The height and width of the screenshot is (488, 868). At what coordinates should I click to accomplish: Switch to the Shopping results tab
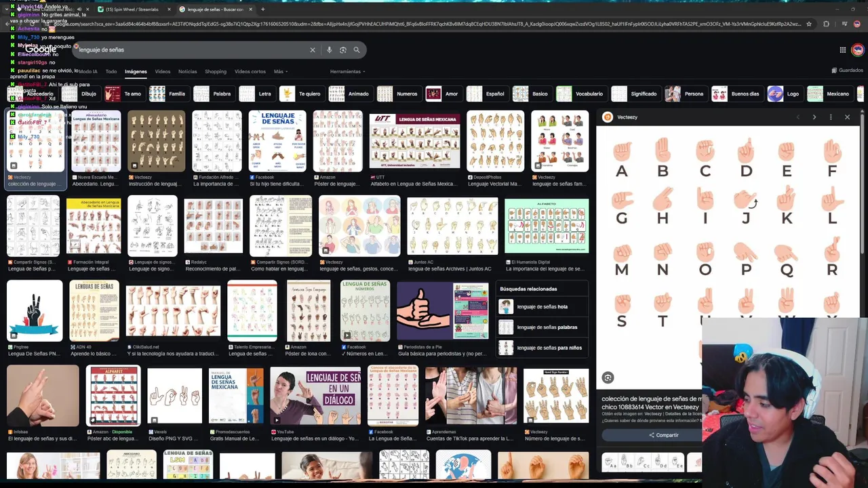216,71
